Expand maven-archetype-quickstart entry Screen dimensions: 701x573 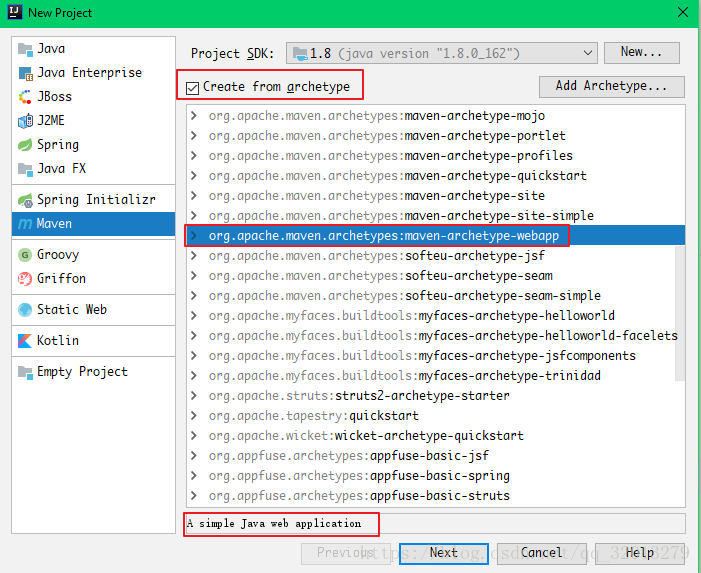tap(194, 176)
